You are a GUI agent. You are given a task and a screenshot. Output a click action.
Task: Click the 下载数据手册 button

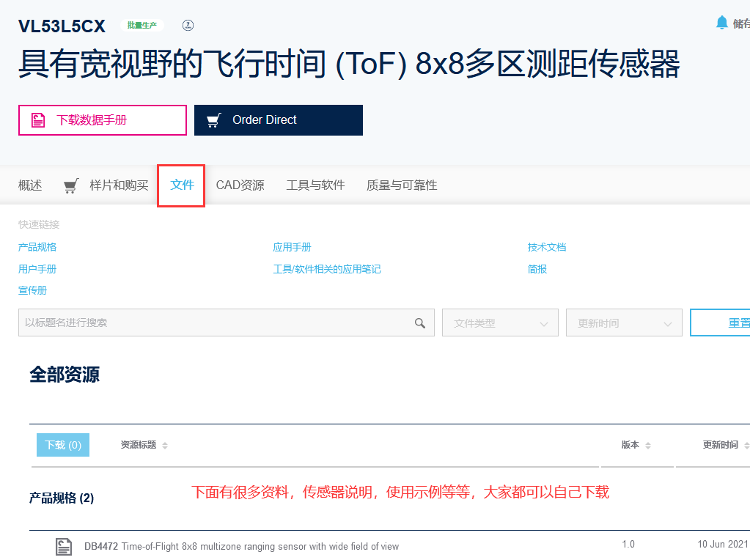[102, 119]
